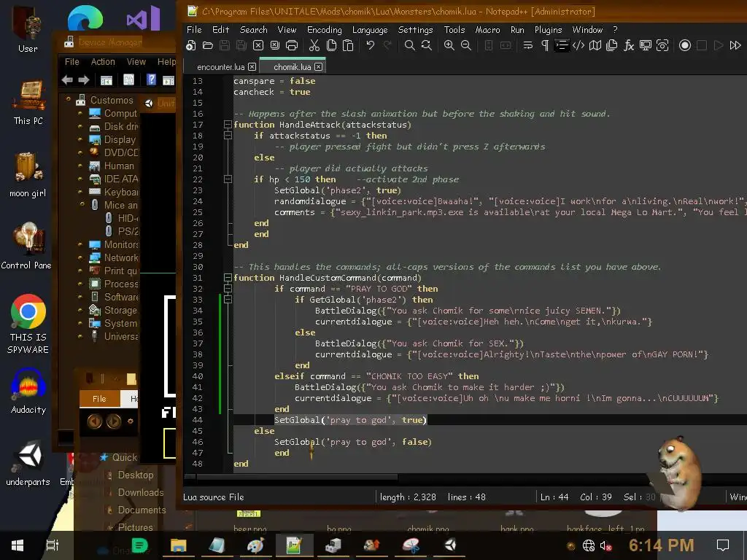747x560 pixels.
Task: Open the File menu in Notepad++
Action: pyautogui.click(x=194, y=29)
